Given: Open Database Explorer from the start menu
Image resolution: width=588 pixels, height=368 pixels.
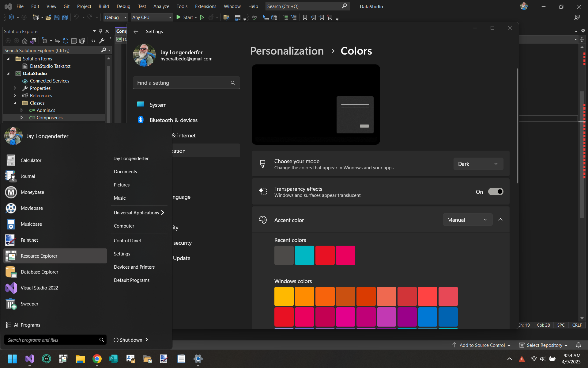Looking at the screenshot, I should [x=55, y=272].
